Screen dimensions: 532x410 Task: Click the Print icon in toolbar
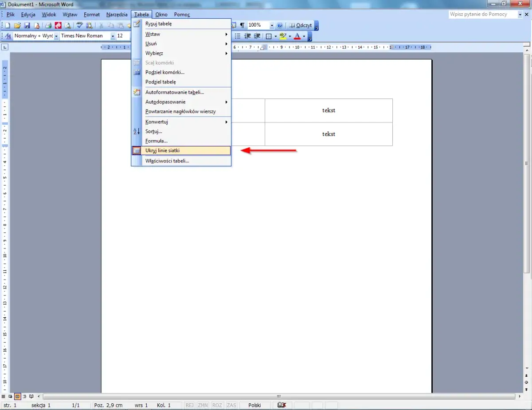click(x=48, y=26)
